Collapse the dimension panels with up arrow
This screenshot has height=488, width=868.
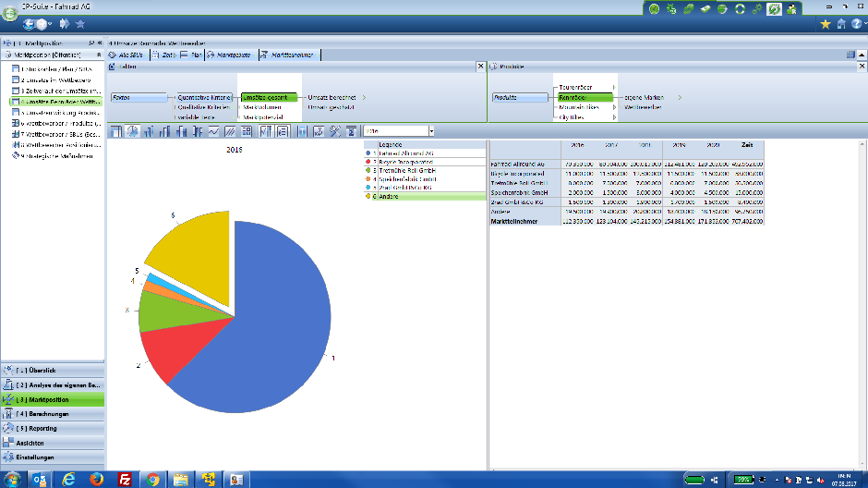[862, 55]
